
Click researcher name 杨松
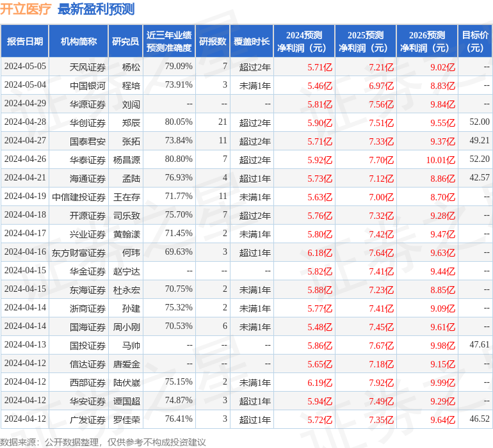(x=131, y=67)
